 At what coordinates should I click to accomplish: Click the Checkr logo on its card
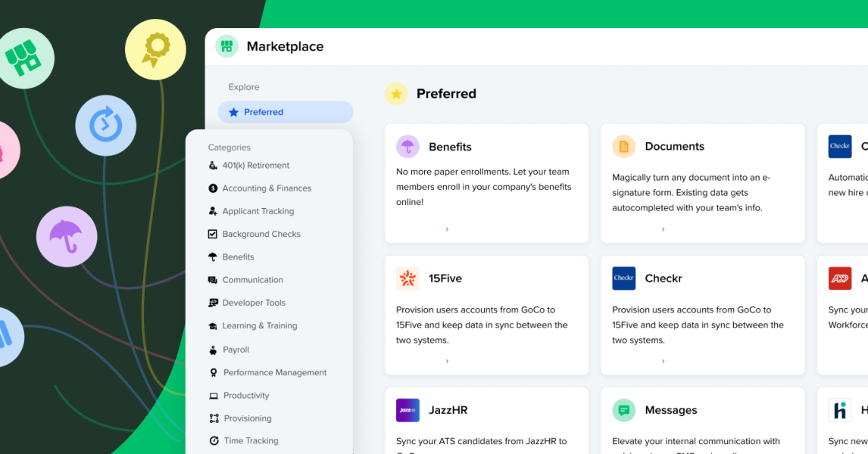click(x=623, y=278)
